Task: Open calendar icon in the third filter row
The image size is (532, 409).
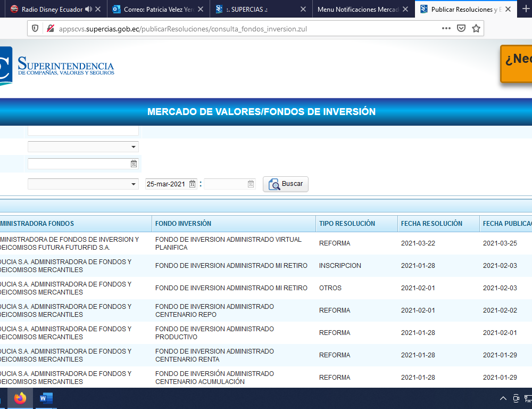Action: (134, 164)
